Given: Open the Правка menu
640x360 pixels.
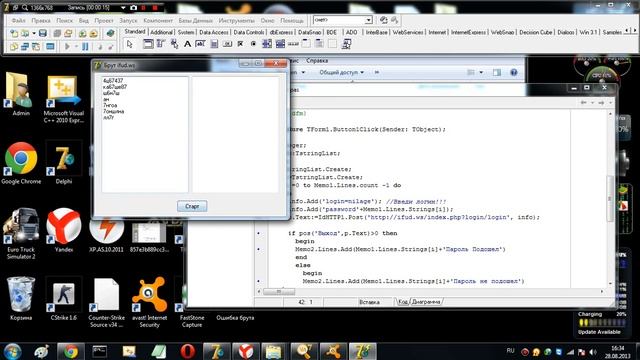Looking at the screenshot, I should pos(41,20).
